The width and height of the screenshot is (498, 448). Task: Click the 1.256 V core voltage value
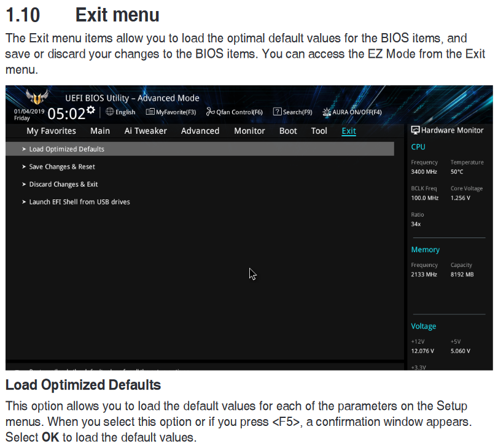click(460, 198)
